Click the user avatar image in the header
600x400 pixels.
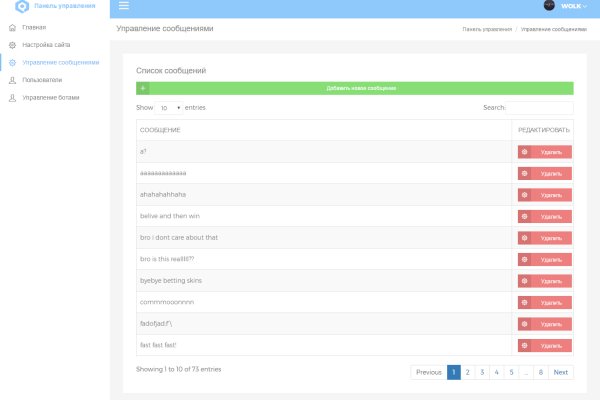pos(548,6)
